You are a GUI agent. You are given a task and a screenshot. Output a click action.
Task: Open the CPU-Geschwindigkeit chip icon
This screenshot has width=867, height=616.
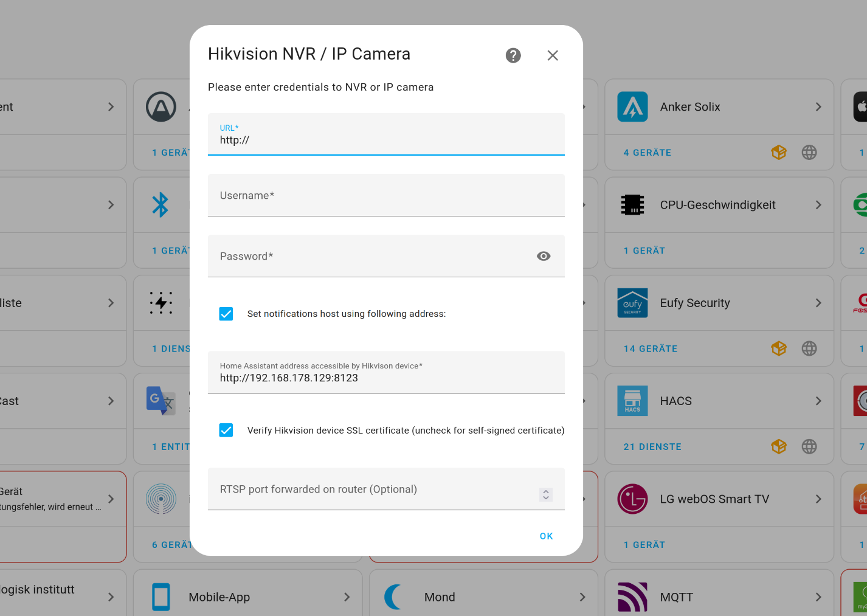[632, 205]
